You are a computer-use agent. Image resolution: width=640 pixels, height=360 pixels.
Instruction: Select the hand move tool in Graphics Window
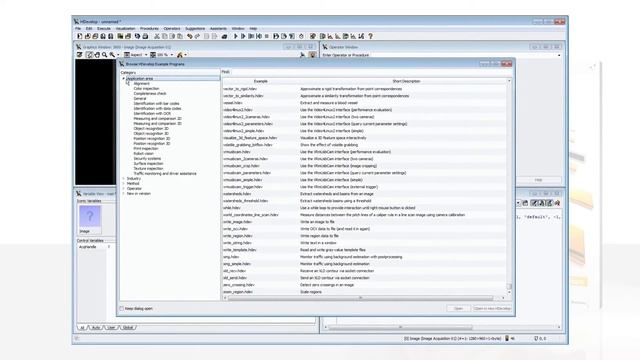[x=97, y=55]
